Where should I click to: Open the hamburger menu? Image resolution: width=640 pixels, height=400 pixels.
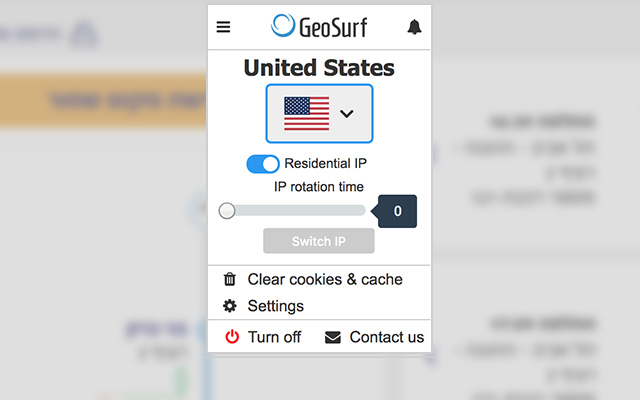click(x=223, y=27)
